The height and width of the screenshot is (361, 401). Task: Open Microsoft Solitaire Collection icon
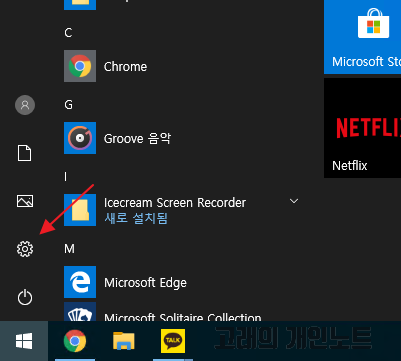tap(80, 312)
